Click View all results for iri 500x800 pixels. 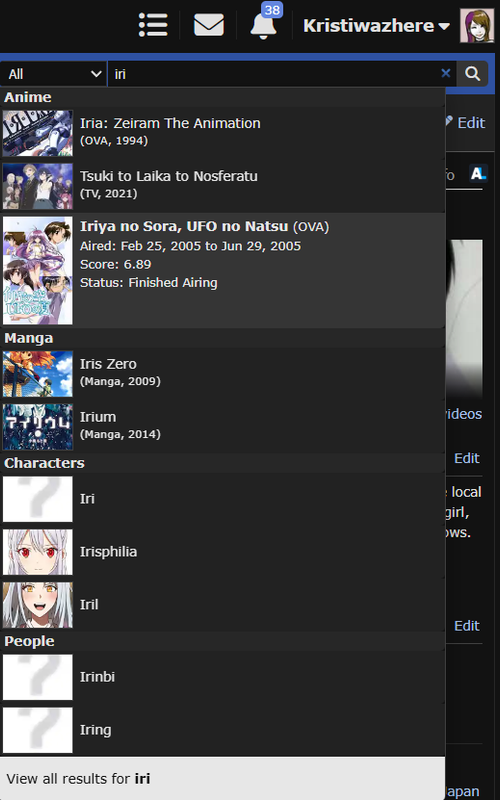pos(222,779)
